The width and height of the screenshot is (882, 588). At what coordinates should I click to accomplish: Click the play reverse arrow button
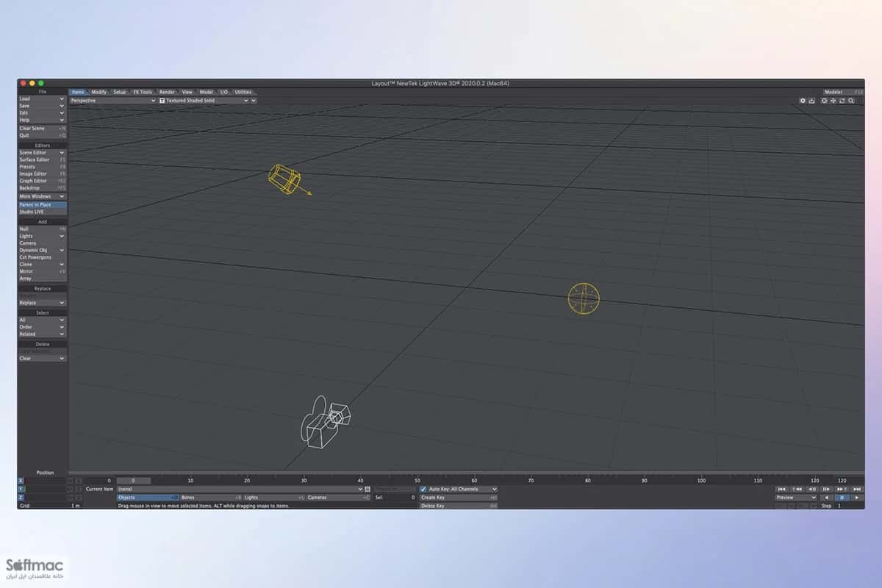827,498
